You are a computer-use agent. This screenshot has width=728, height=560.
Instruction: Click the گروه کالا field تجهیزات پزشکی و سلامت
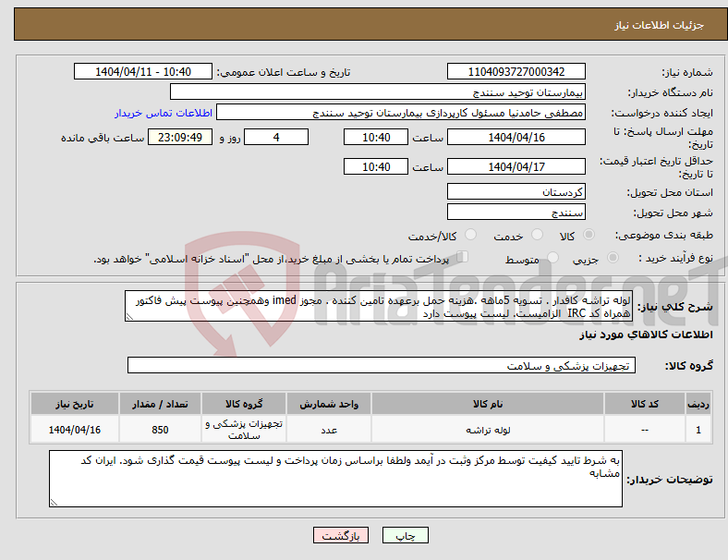coord(382,365)
